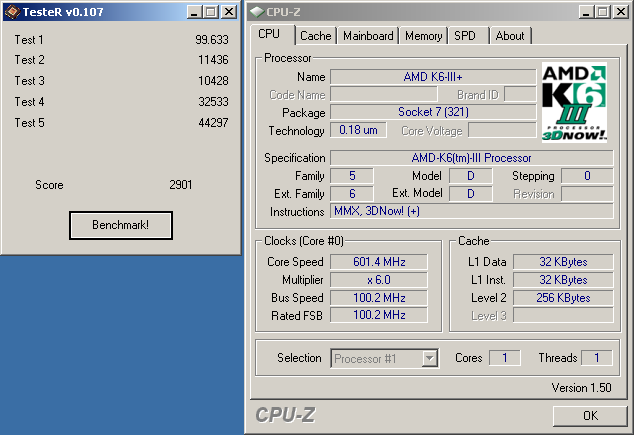
Task: Click the Score value 2901
Action: click(x=181, y=185)
